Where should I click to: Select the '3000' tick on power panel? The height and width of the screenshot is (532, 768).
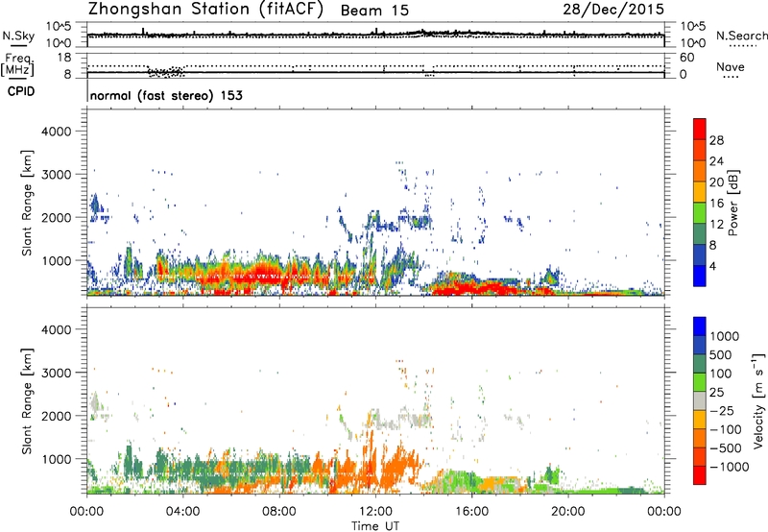[56, 175]
